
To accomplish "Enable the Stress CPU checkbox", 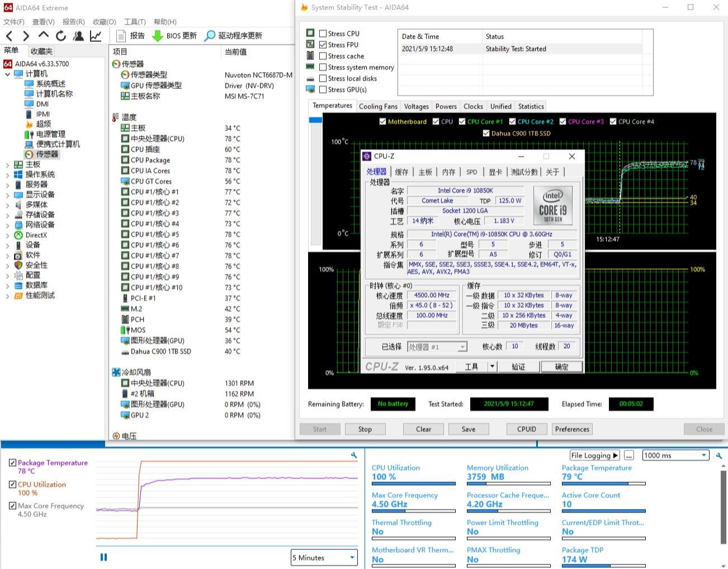I will pos(323,34).
